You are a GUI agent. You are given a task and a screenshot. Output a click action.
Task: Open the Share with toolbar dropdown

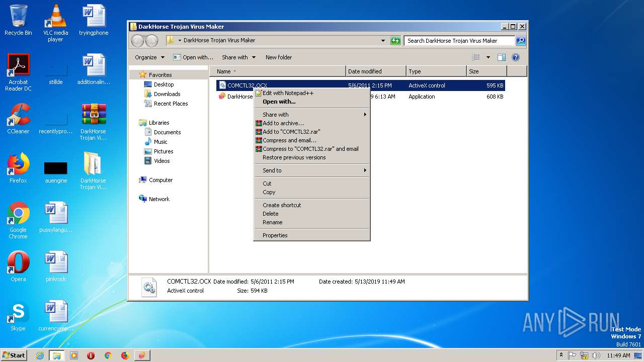[x=238, y=57]
